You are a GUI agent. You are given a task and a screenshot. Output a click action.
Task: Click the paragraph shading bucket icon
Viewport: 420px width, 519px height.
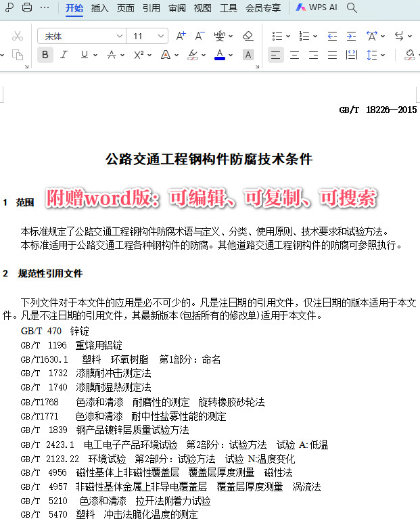tap(410, 55)
